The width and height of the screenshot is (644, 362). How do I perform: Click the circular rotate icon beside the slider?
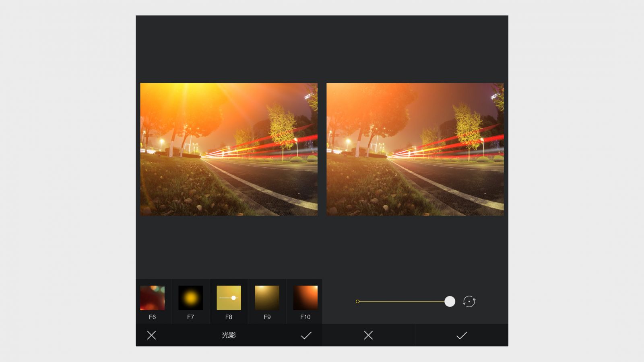click(469, 301)
